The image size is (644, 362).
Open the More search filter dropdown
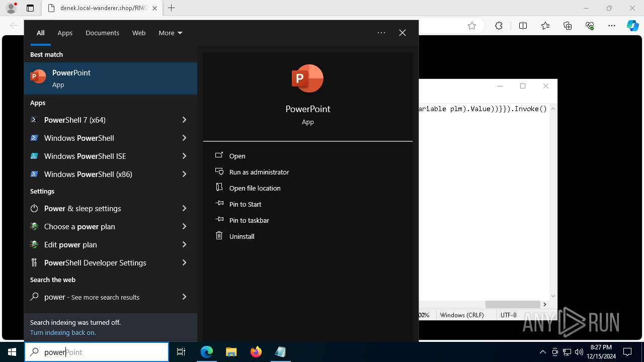[171, 33]
